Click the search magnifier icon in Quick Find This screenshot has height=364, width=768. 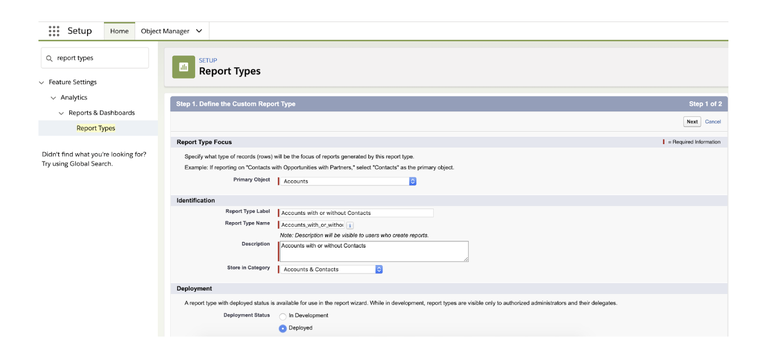coord(49,58)
